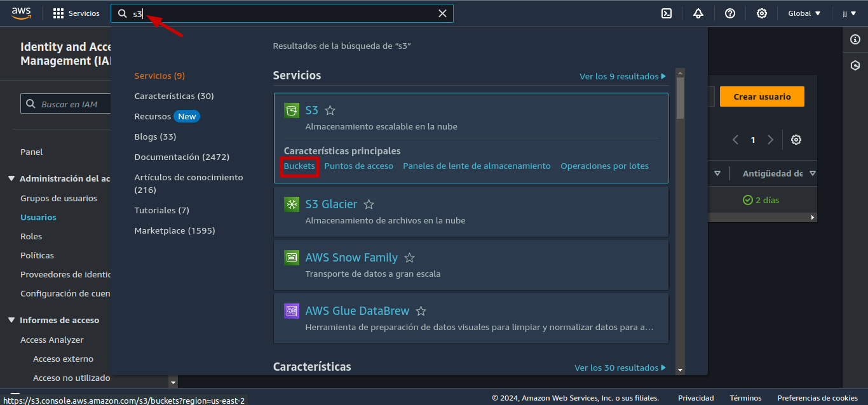
Task: Open Políticas in the IAM sidebar
Action: tap(37, 255)
